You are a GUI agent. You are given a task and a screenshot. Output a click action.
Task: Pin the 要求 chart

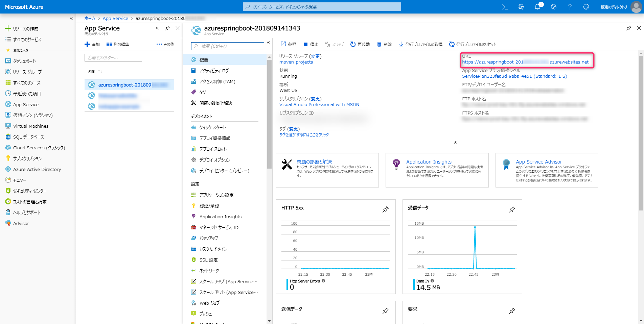pos(512,311)
